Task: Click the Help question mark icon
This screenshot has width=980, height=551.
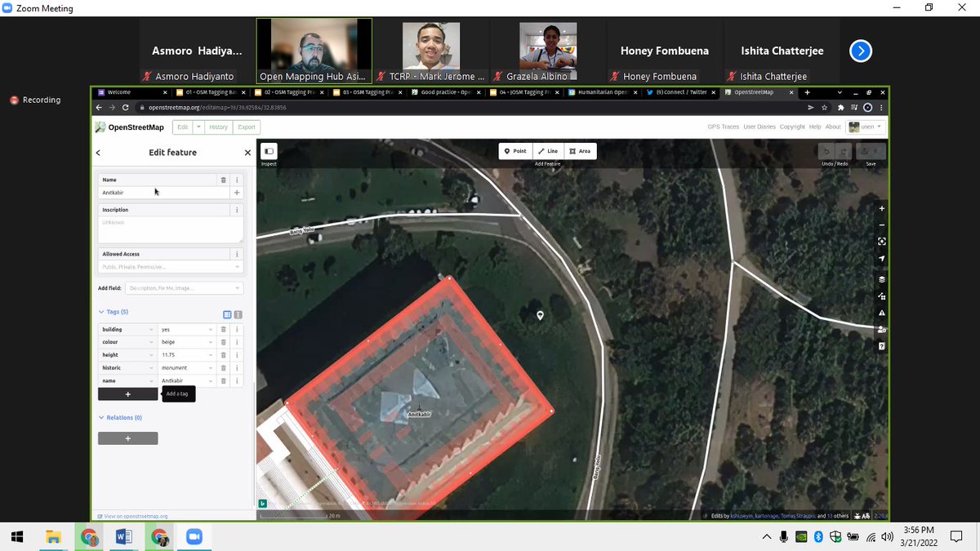Action: (881, 346)
